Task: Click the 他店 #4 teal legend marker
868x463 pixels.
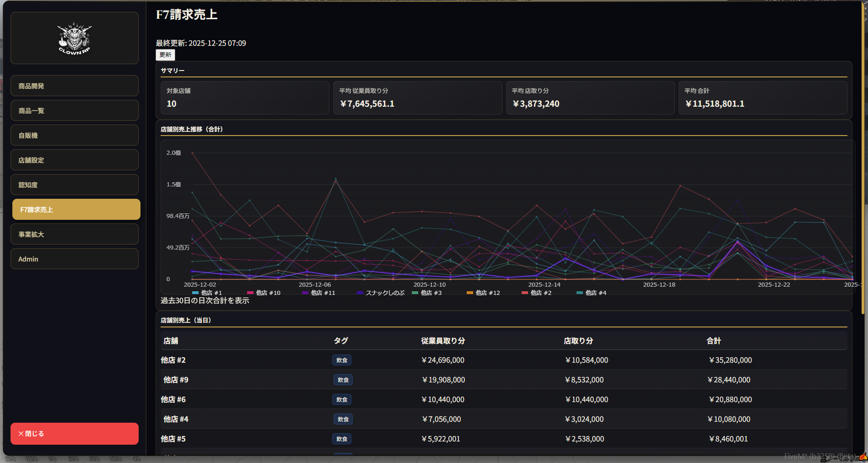Action: click(580, 293)
